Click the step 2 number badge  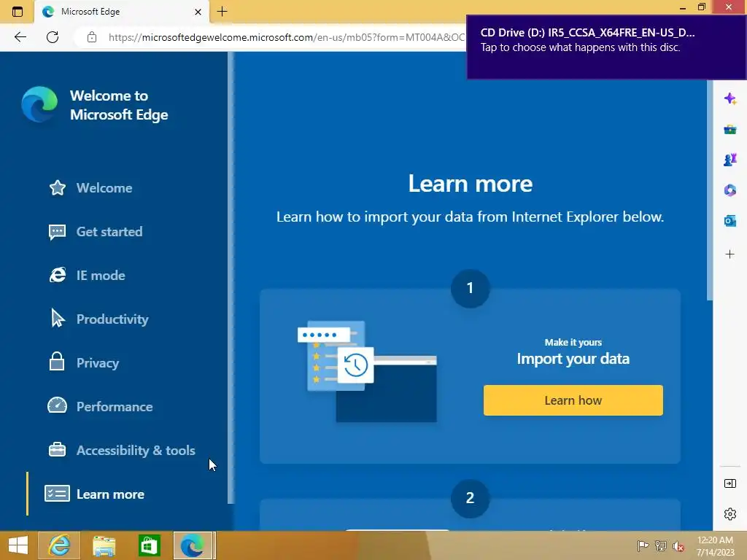point(471,498)
